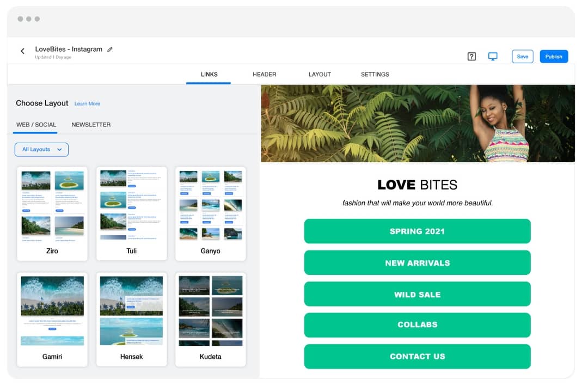Select the Ziro layout thumbnail
Image resolution: width=588 pixels, height=392 pixels.
(52, 212)
